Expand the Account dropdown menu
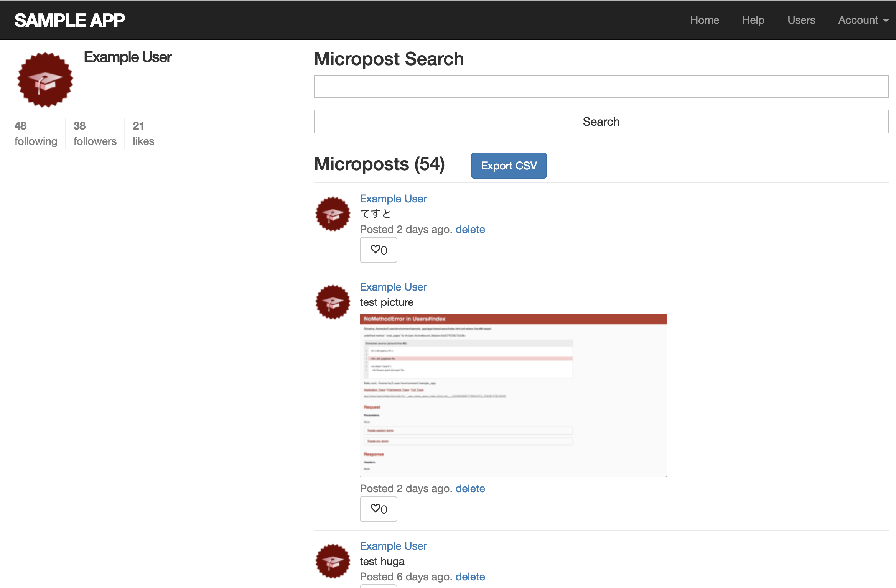The width and height of the screenshot is (896, 588). pos(863,20)
